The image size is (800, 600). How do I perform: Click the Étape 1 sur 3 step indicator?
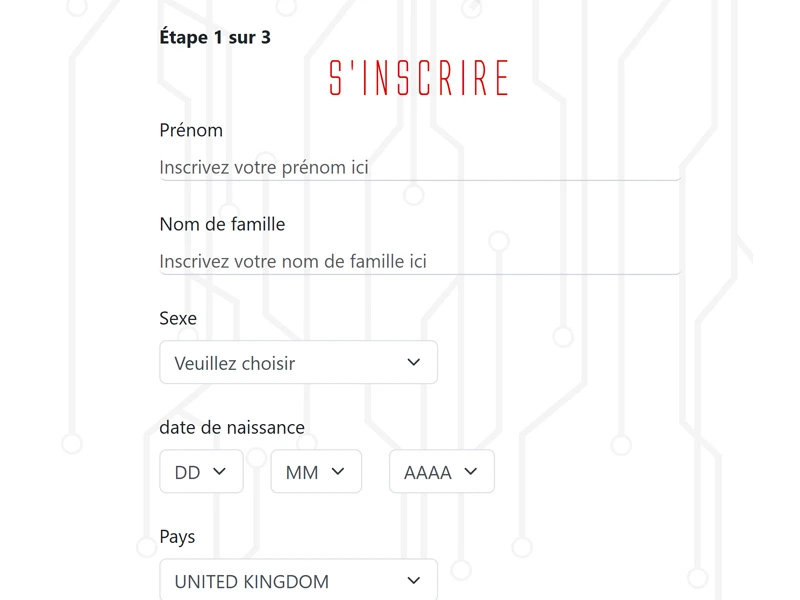[215, 37]
